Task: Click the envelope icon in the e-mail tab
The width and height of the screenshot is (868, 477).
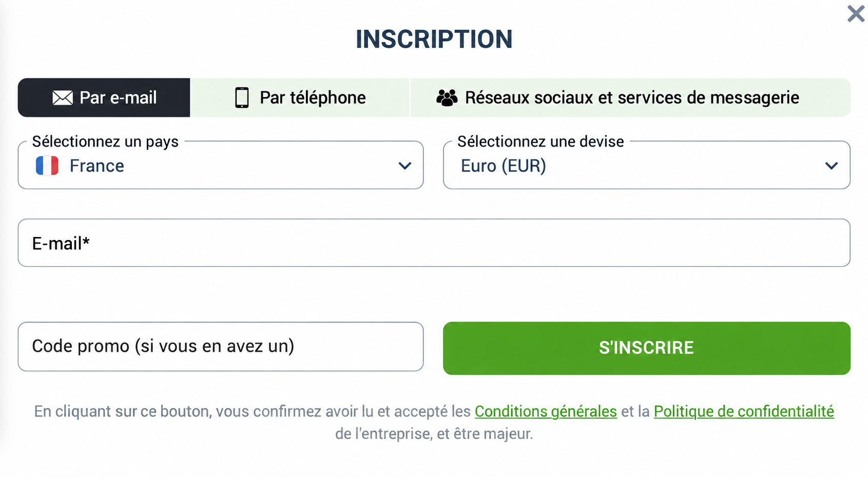Action: click(x=63, y=97)
